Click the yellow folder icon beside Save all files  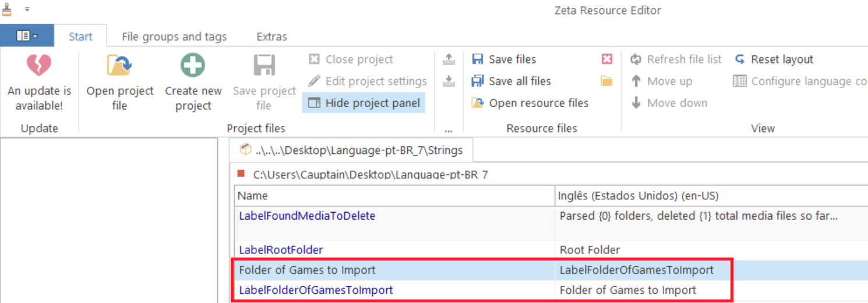coord(607,81)
